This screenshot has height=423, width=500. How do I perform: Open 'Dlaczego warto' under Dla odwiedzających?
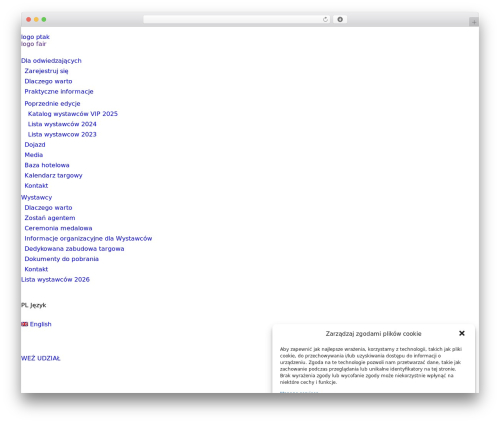click(x=48, y=81)
